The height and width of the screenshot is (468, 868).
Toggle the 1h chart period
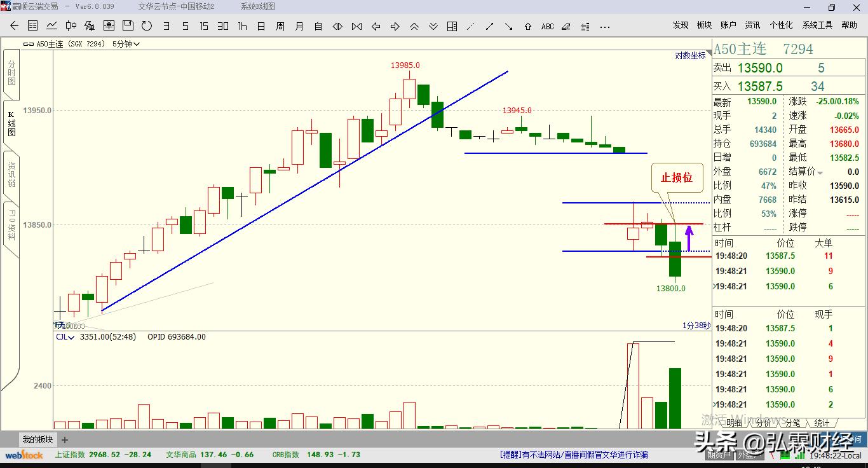242,27
